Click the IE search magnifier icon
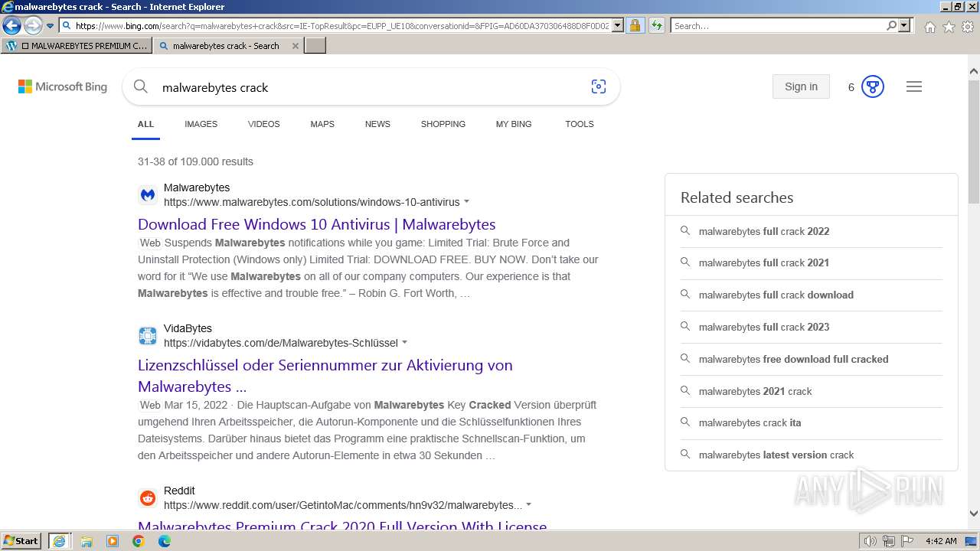This screenshot has width=980, height=551. (x=891, y=26)
